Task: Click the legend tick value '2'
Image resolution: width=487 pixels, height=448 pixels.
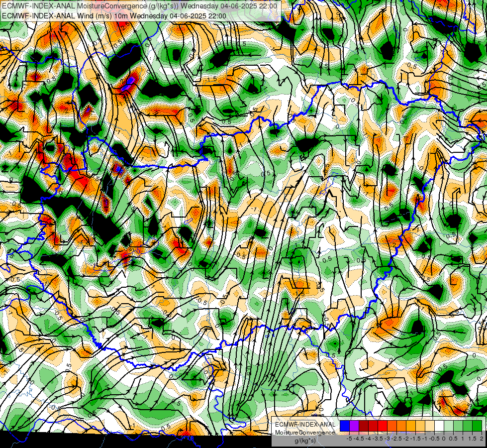Action: [482, 439]
